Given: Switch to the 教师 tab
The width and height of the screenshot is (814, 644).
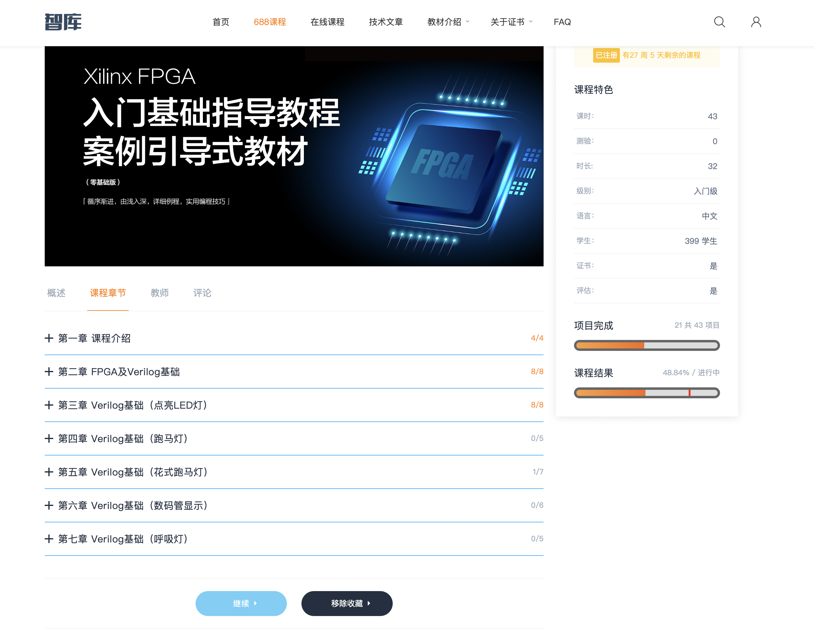Looking at the screenshot, I should tap(160, 293).
